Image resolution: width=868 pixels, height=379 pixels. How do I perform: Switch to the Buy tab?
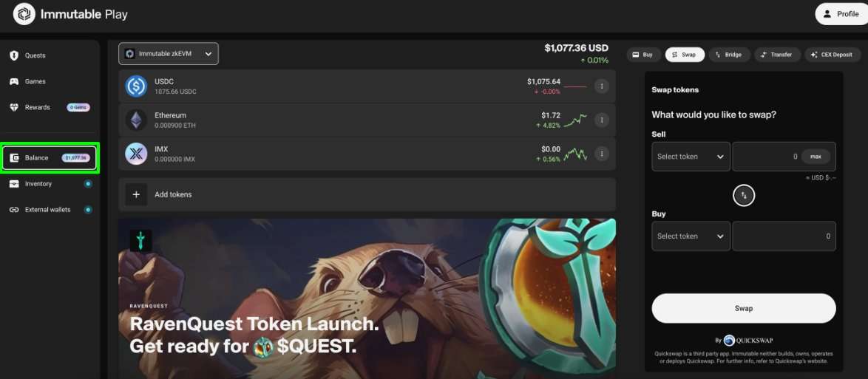642,55
